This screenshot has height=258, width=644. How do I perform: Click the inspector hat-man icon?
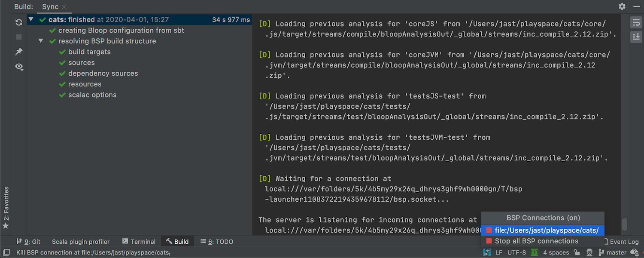click(x=590, y=253)
